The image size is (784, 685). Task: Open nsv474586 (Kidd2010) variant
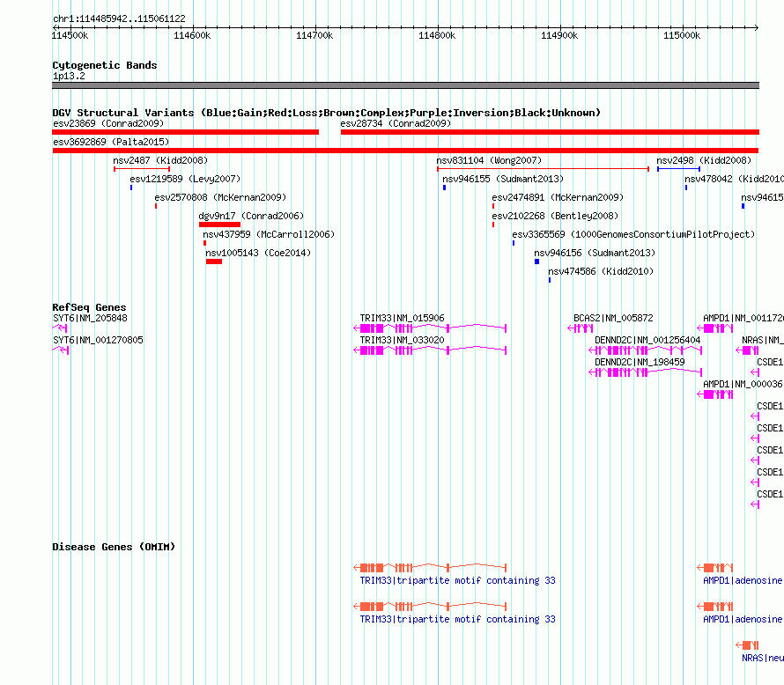tap(601, 271)
